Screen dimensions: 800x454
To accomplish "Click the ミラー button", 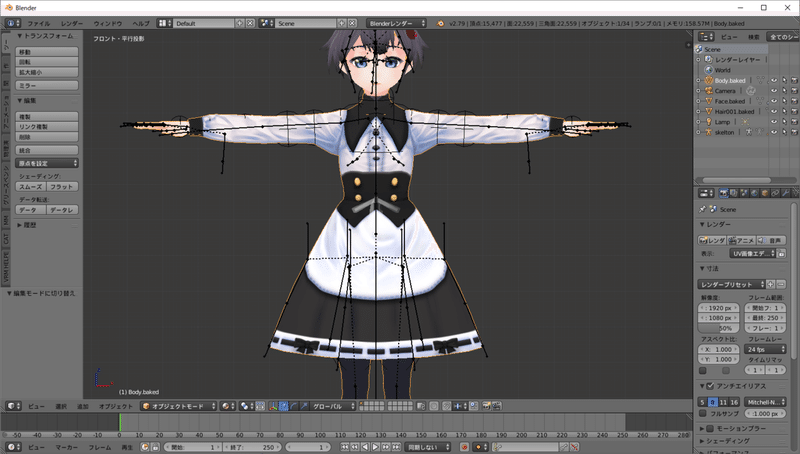I will (47, 86).
